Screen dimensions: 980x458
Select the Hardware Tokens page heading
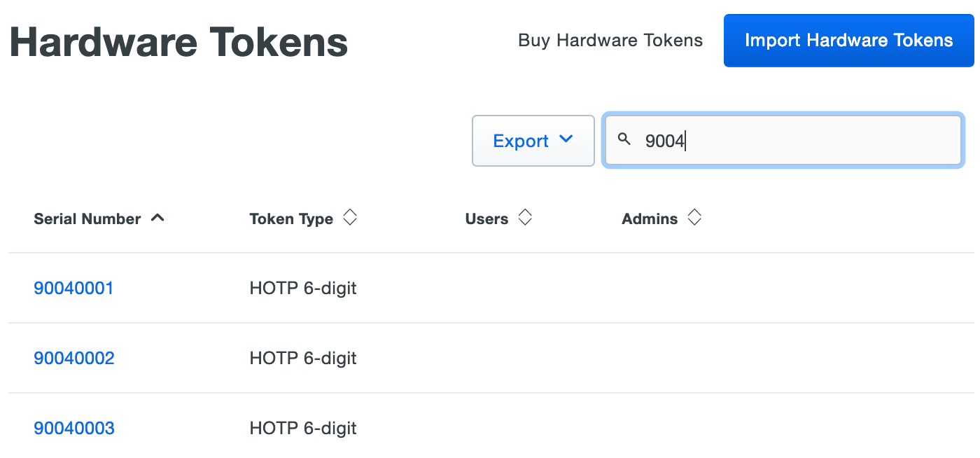[178, 42]
